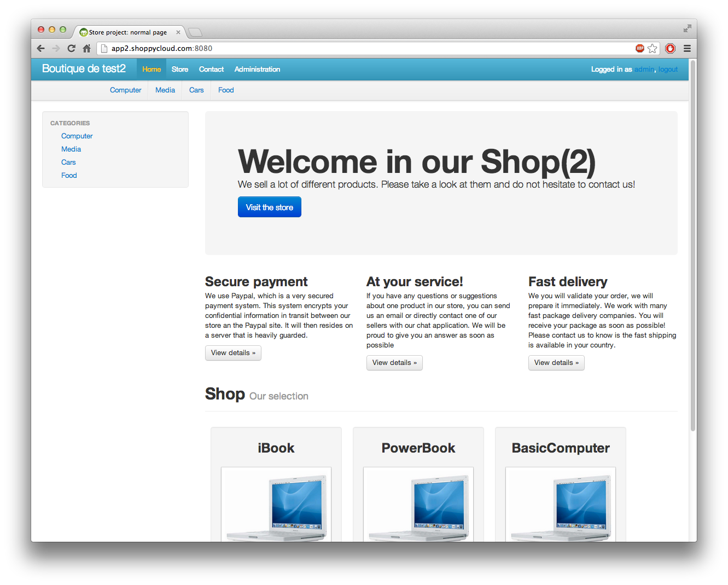Screen dimensions: 728x585
Task: Reload the page with refresh icon
Action: [x=71, y=48]
